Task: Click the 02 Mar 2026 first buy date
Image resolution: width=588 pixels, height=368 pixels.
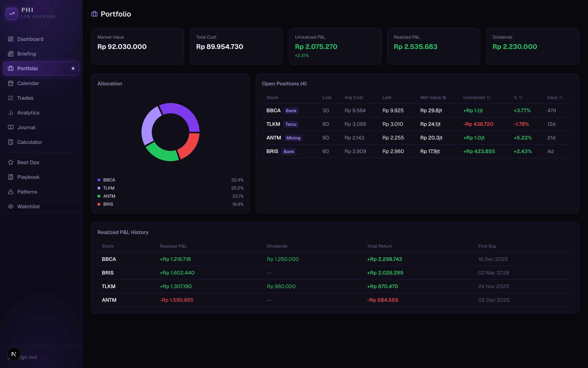Action: (x=494, y=273)
